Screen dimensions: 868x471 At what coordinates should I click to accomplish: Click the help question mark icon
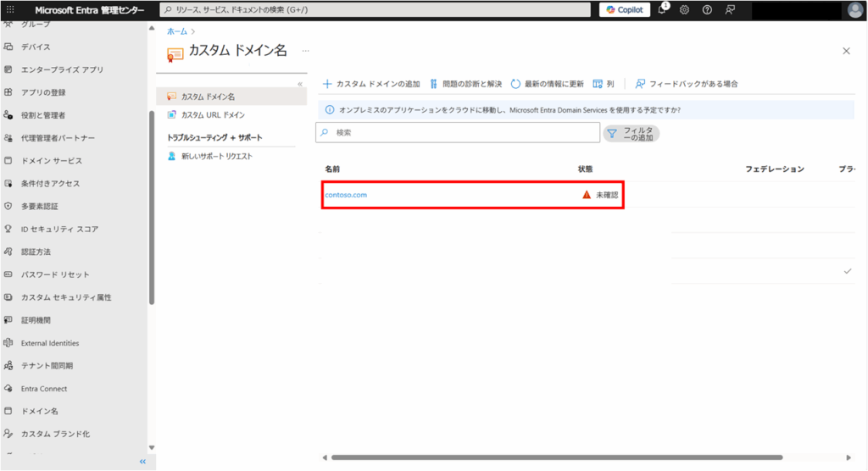[707, 9]
